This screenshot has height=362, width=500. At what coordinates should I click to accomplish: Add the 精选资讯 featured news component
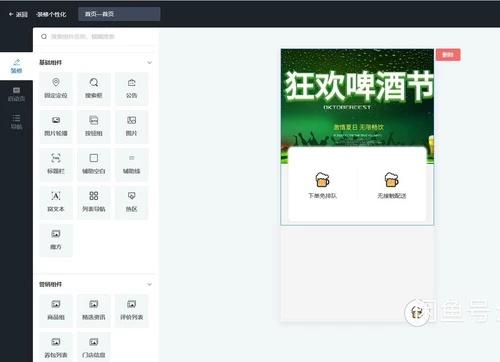click(x=94, y=311)
